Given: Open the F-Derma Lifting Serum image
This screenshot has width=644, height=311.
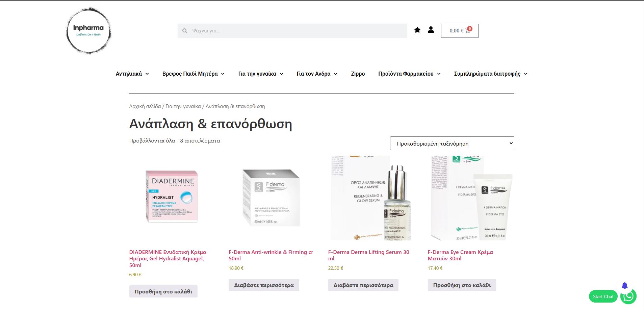Looking at the screenshot, I should (x=371, y=198).
